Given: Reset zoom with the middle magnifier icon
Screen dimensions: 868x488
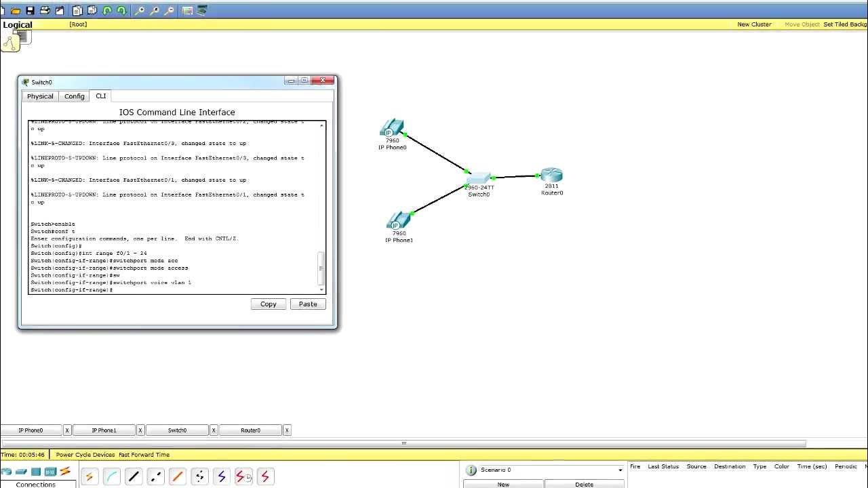Looking at the screenshot, I should click(x=155, y=11).
